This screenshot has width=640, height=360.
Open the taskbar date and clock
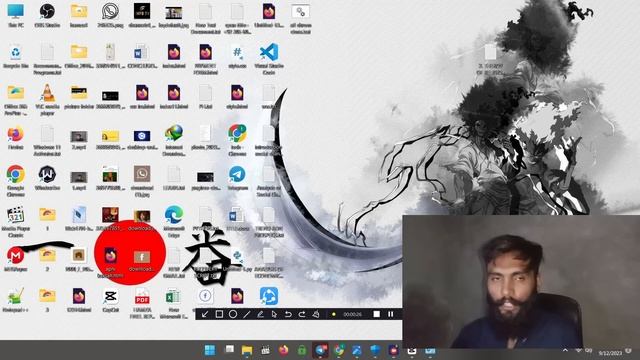(610, 353)
